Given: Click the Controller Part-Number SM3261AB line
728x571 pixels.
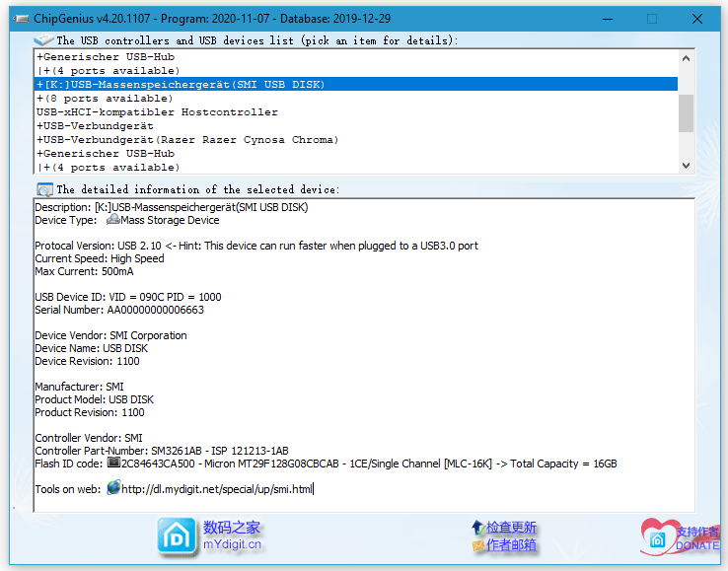Looking at the screenshot, I should [162, 451].
